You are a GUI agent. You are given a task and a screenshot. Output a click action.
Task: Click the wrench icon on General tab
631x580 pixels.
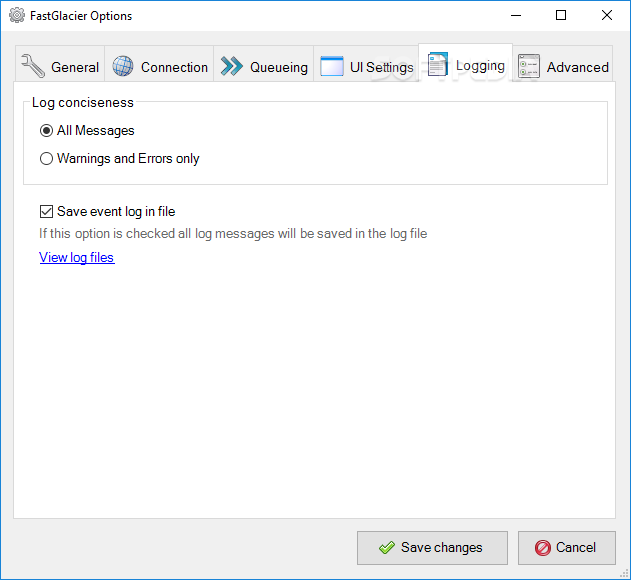[33, 66]
